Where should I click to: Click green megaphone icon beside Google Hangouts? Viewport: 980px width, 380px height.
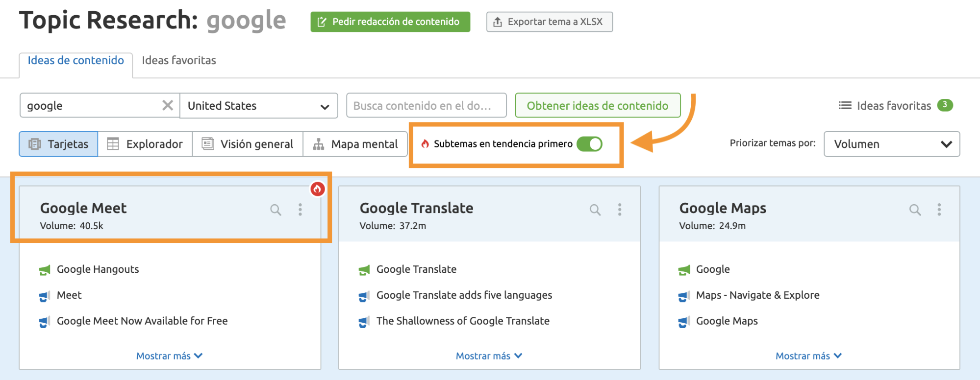[45, 270]
